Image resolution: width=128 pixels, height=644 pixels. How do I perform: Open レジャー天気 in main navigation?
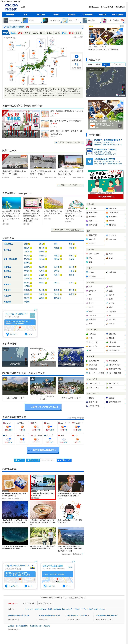click(87, 15)
